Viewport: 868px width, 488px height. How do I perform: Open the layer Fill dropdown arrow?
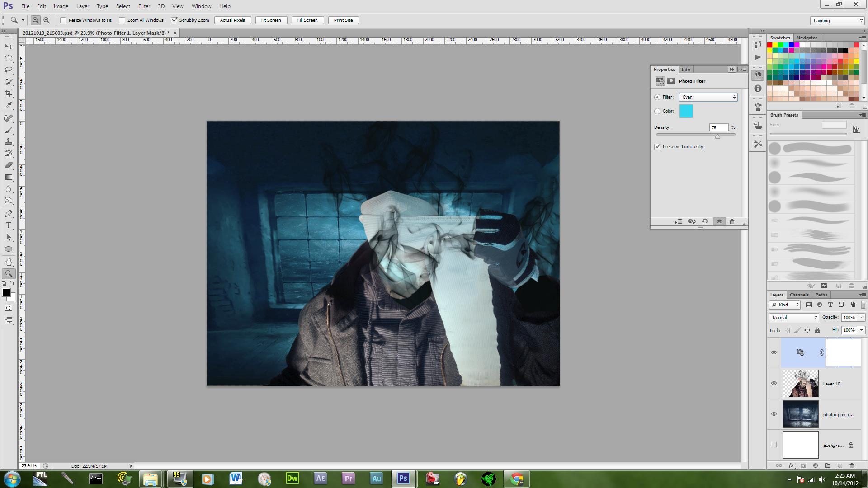click(862, 330)
